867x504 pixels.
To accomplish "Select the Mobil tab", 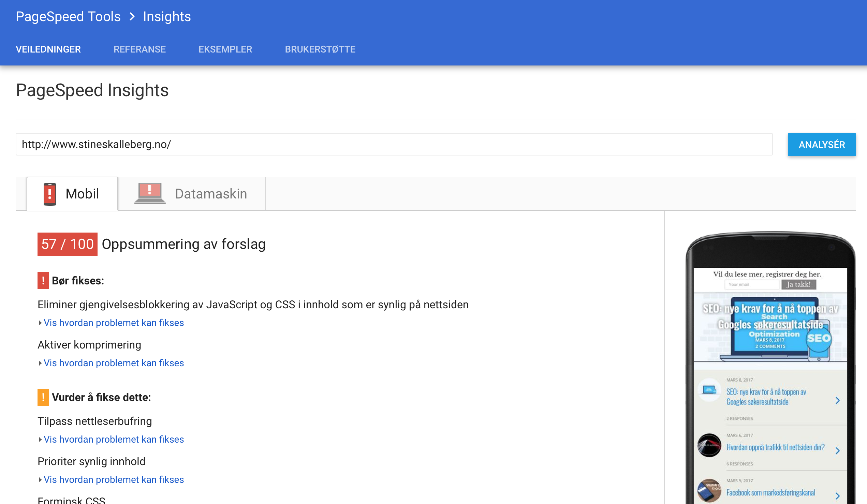I will [x=72, y=194].
